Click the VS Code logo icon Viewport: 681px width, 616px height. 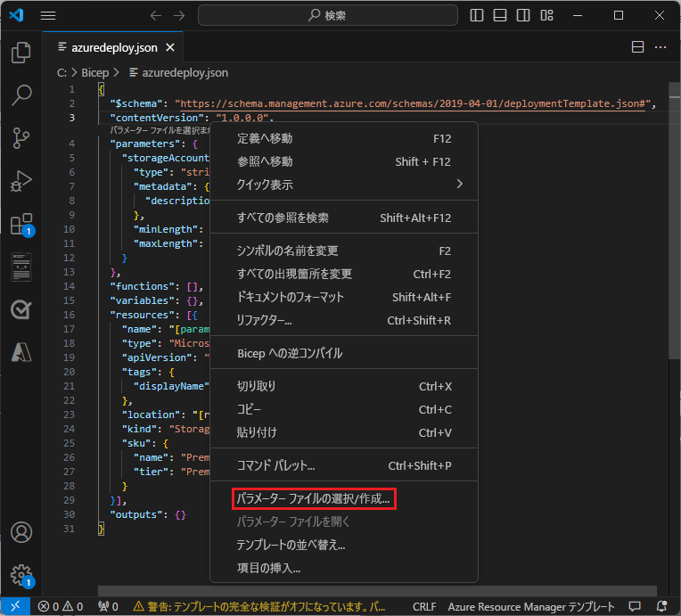[16, 15]
